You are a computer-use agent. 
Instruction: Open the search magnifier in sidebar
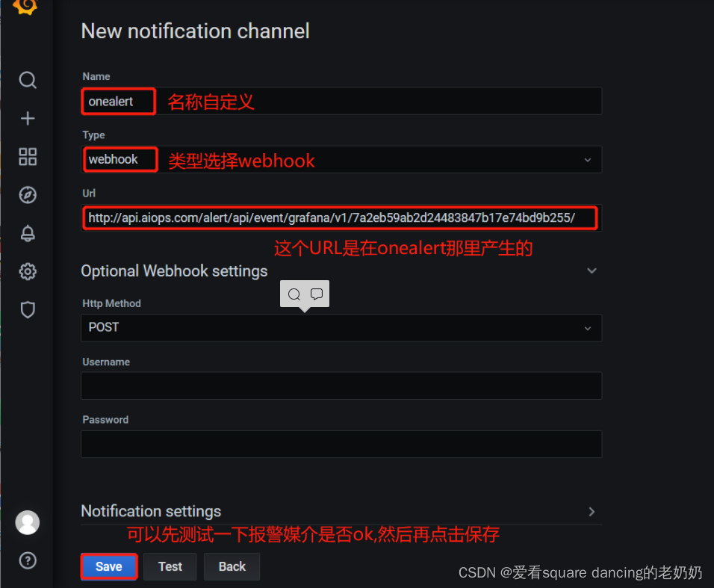[x=28, y=80]
